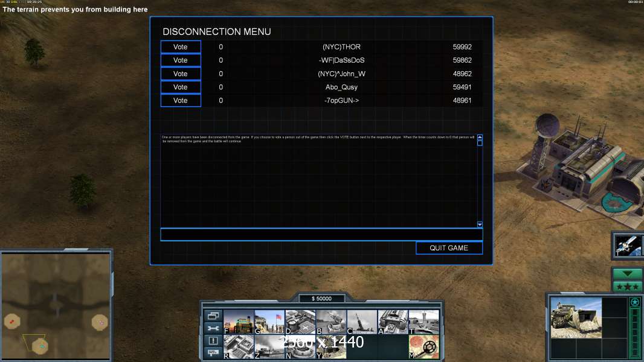This screenshot has height=362, width=644.
Task: Focus the chat input field in Disconnection Menu
Action: point(321,235)
